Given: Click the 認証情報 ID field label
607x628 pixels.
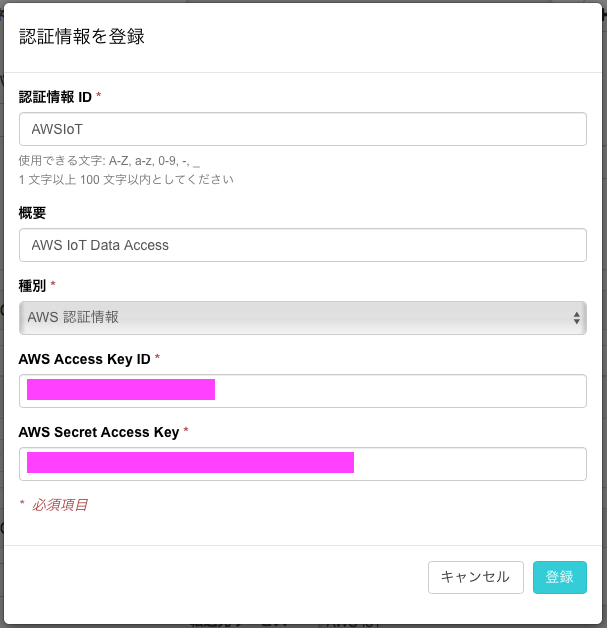Looking at the screenshot, I should [55, 97].
